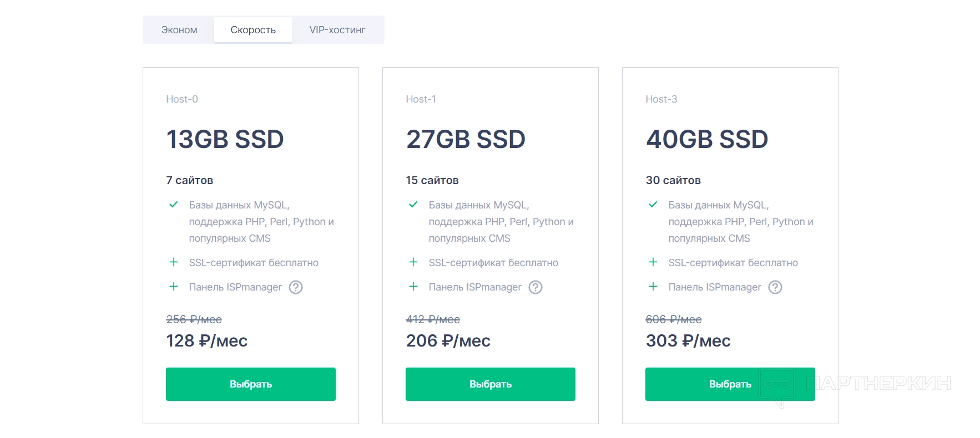The image size is (980, 438).
Task: Open ISPmanager help icon in Host-0 card
Action: 296,287
